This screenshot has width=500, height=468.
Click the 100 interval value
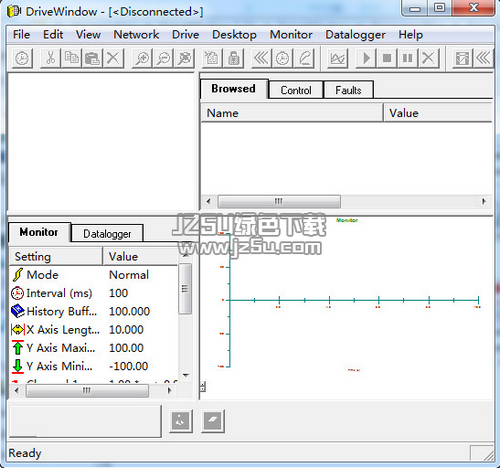[x=119, y=293]
